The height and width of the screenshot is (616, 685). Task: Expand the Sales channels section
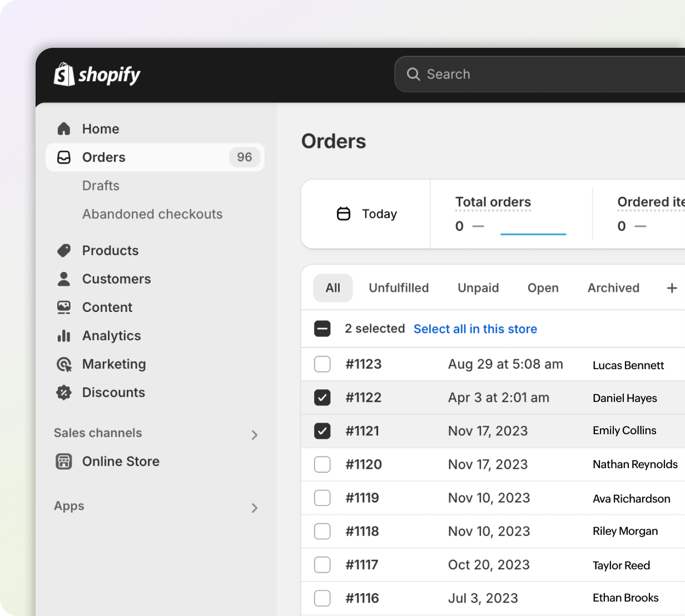pyautogui.click(x=255, y=435)
